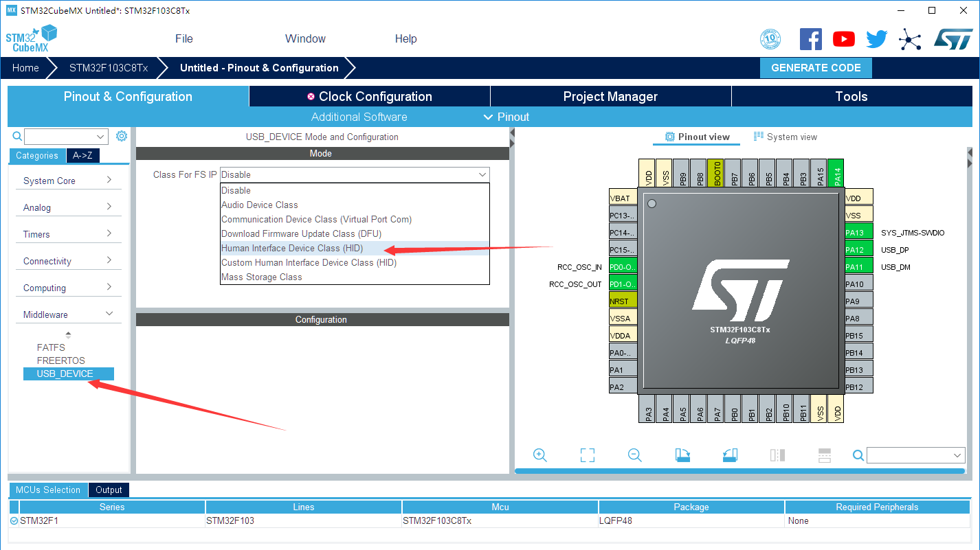Expand Timers category
The image size is (980, 550).
(x=69, y=234)
